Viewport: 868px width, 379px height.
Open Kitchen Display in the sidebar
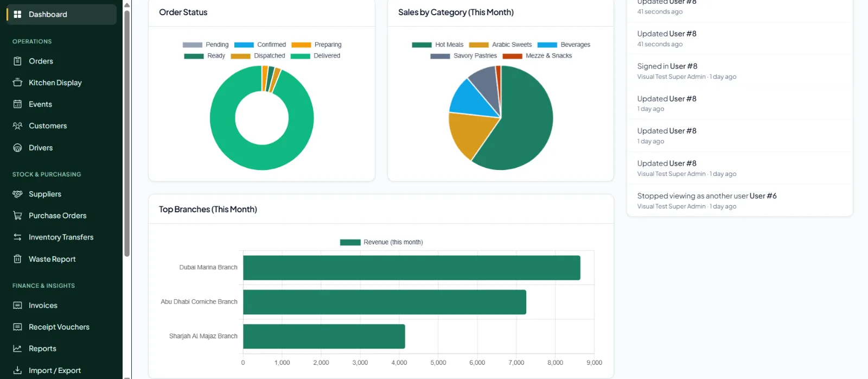[x=61, y=83]
